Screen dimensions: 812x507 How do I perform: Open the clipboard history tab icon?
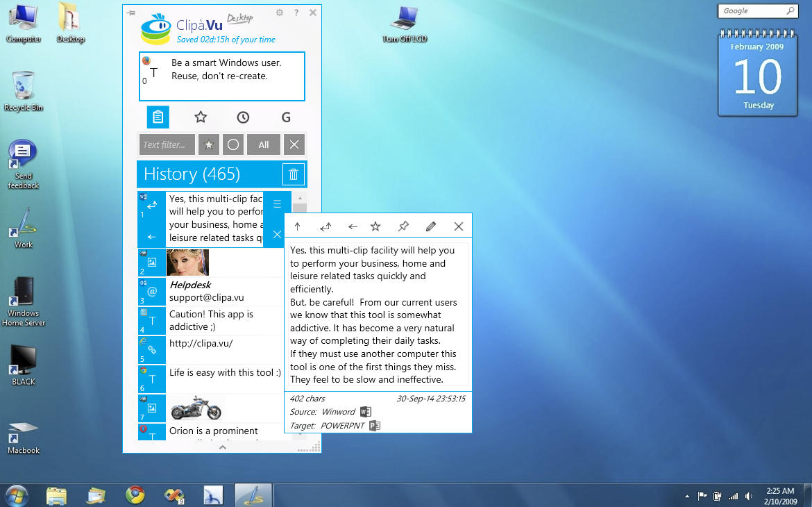tap(158, 117)
